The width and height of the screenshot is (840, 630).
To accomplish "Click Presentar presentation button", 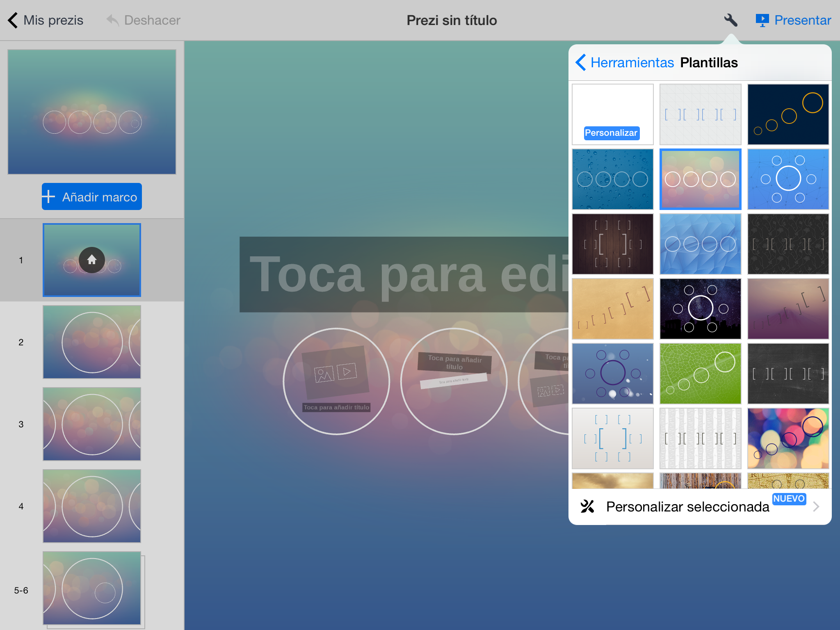I will 794,20.
